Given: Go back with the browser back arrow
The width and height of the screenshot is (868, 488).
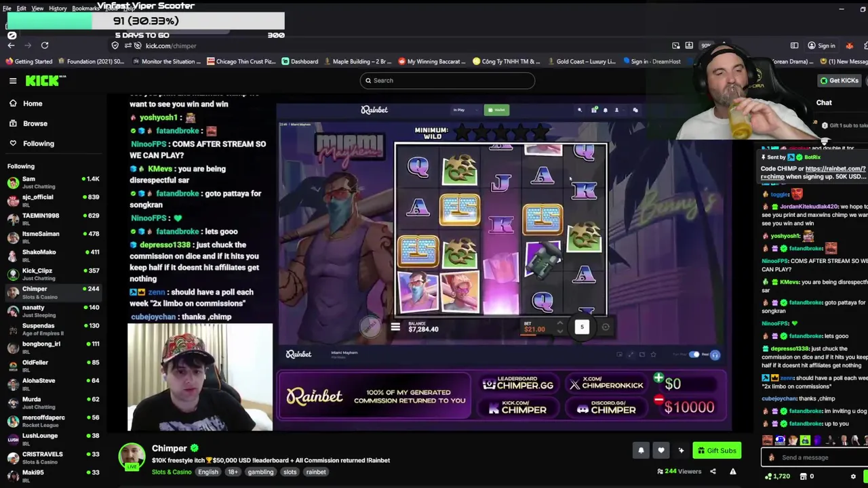Looking at the screenshot, I should [11, 45].
